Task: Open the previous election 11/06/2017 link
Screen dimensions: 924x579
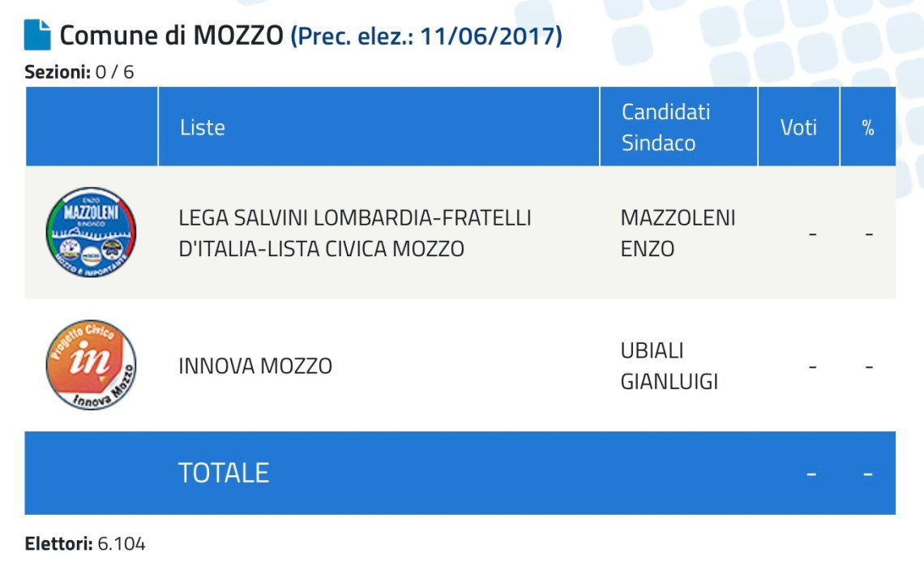Action: (426, 36)
